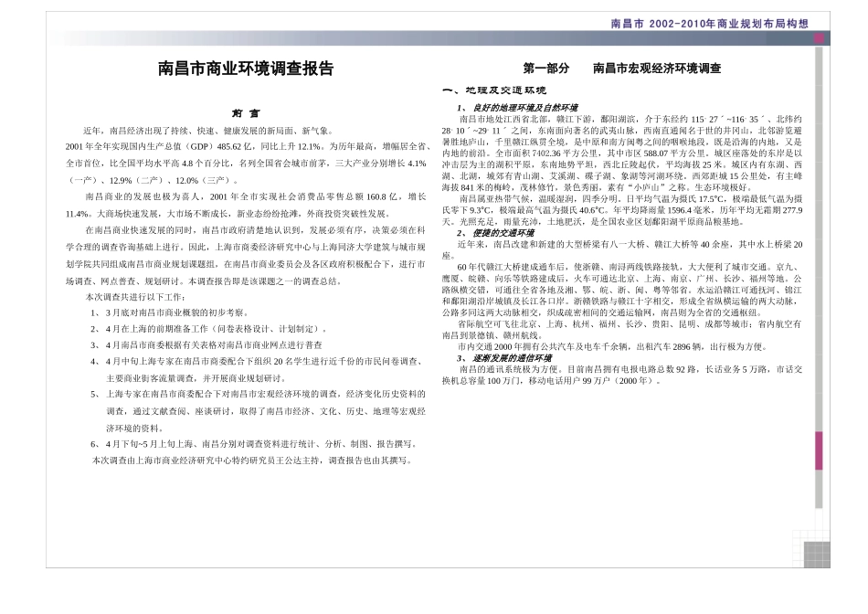868x614 pixels.
Task: Click the 南昌市宏观经济环境调查 heading
Action: point(657,69)
